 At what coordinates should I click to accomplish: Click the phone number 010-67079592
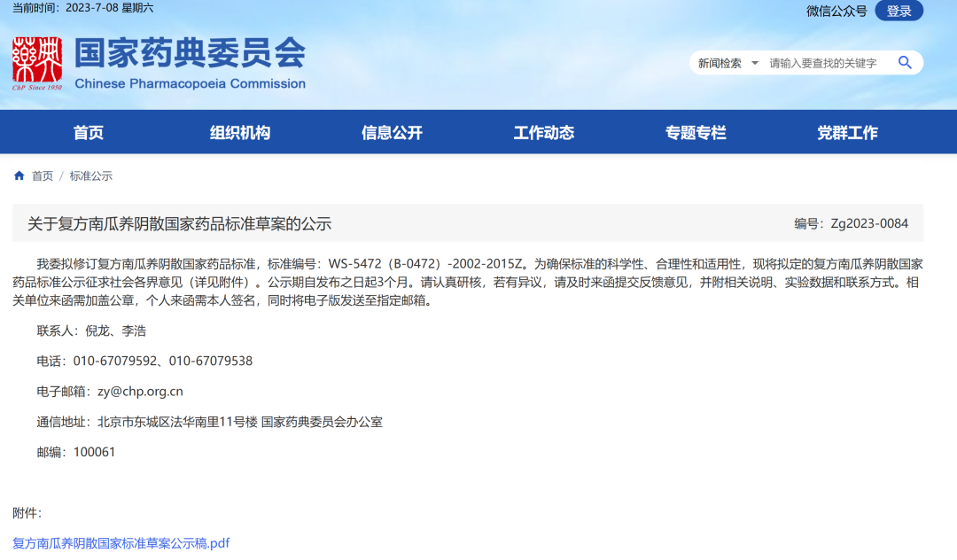(114, 362)
